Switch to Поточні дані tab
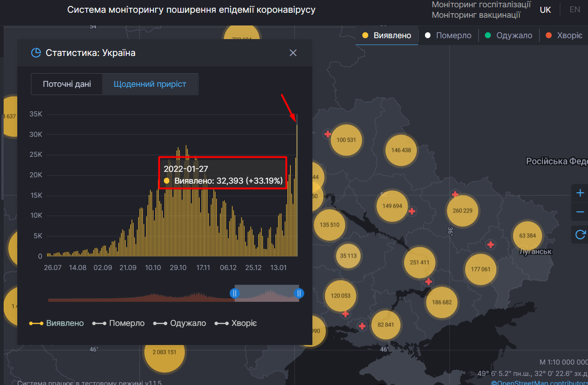This screenshot has width=588, height=385. coord(67,84)
